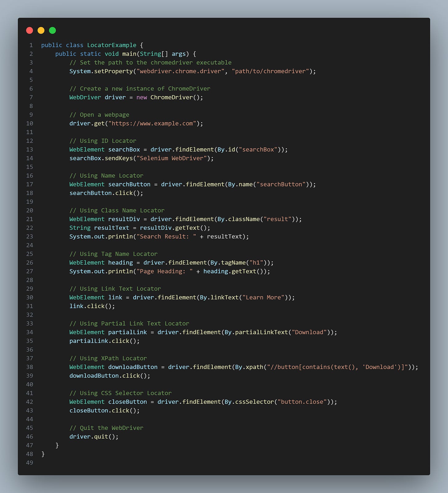Select comment "Using Link Text Locator"
The height and width of the screenshot is (493, 448).
(115, 289)
